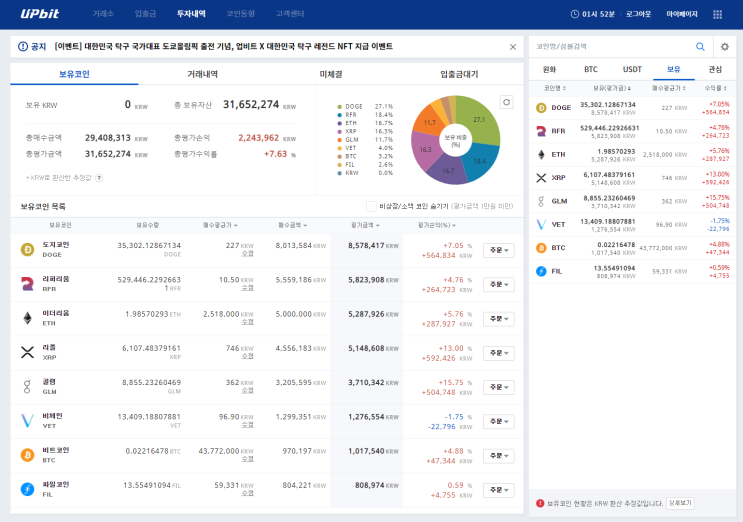Select VET icon in right sidebar
This screenshot has height=522, width=743.
[541, 225]
